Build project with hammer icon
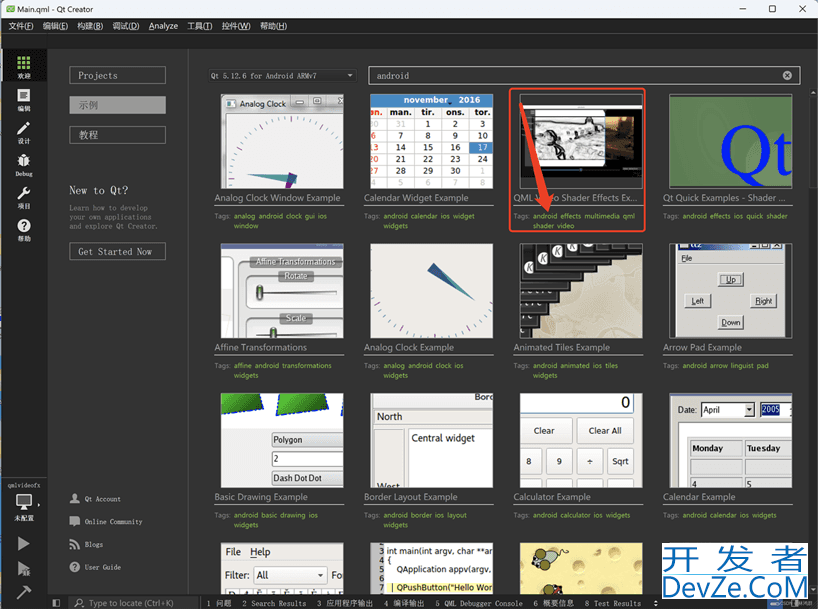The height and width of the screenshot is (609, 818). click(x=23, y=592)
